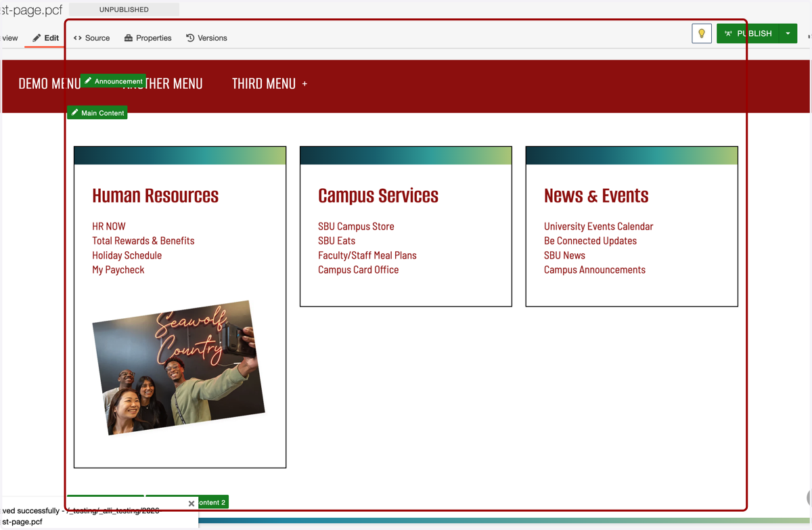The width and height of the screenshot is (812, 530).
Task: Open the Faculty/Staff Meal Plans link
Action: 367,255
